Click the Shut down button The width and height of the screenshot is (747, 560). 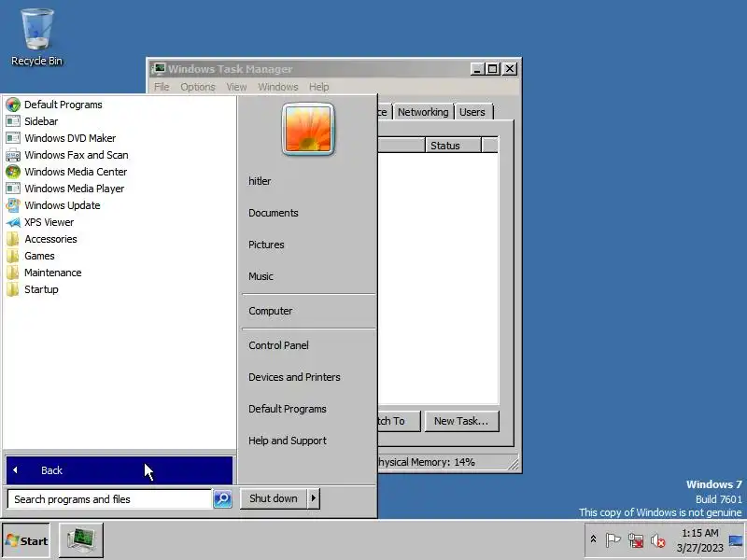[274, 498]
